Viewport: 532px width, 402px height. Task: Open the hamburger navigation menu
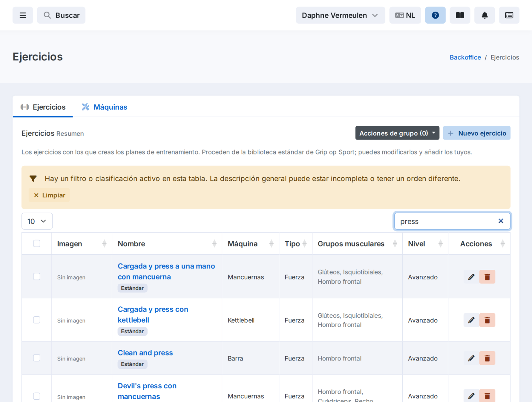coord(23,15)
